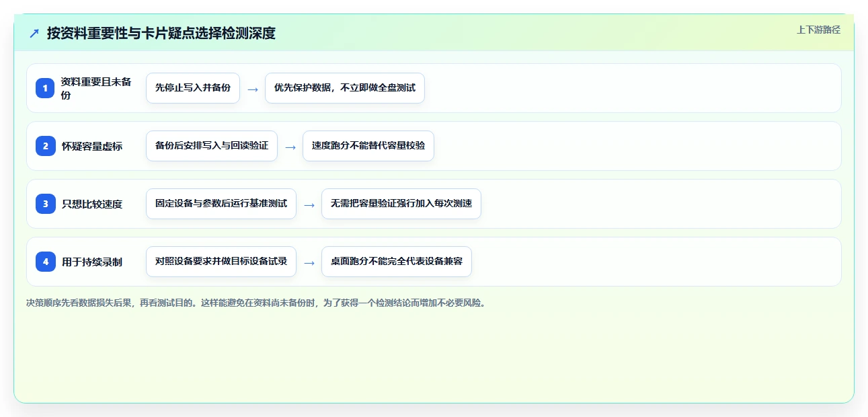The image size is (868, 417).
Task: Select the 怀疑容量虚标 row label
Action: 92,146
